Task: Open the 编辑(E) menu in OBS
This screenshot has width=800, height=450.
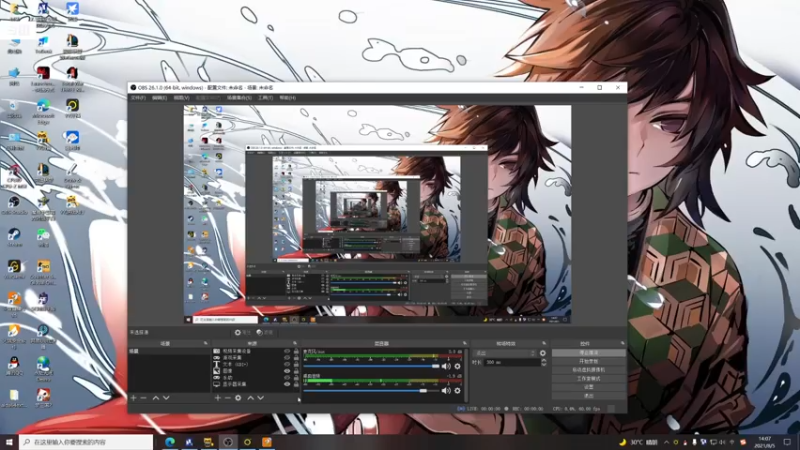Action: pos(159,97)
